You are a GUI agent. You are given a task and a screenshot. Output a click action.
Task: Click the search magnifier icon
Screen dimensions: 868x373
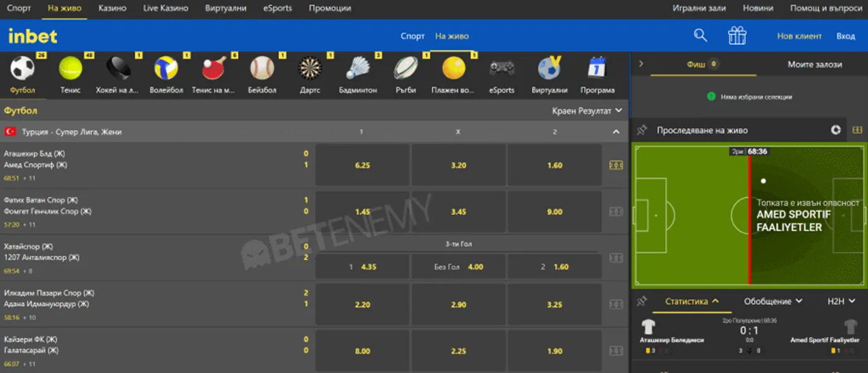pos(700,35)
